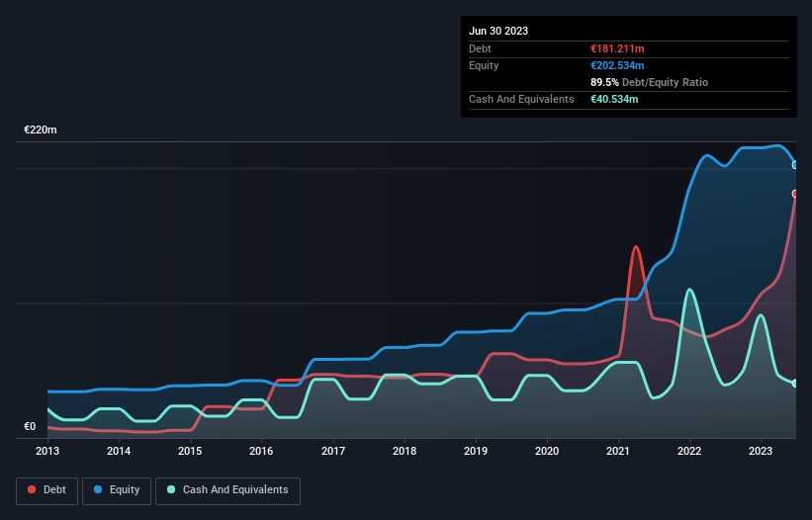Click the 2018 x-axis label

[x=405, y=451]
